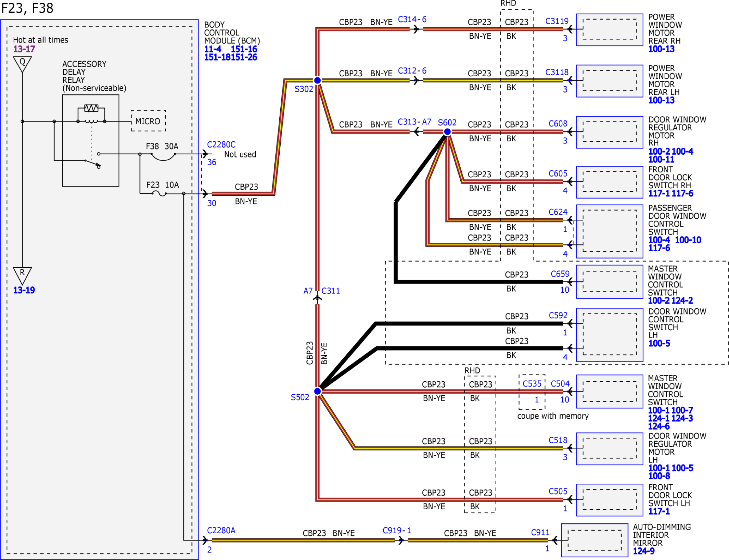The height and width of the screenshot is (560, 729).
Task: Follow the 151-16 BCM reference link
Action: [244, 49]
